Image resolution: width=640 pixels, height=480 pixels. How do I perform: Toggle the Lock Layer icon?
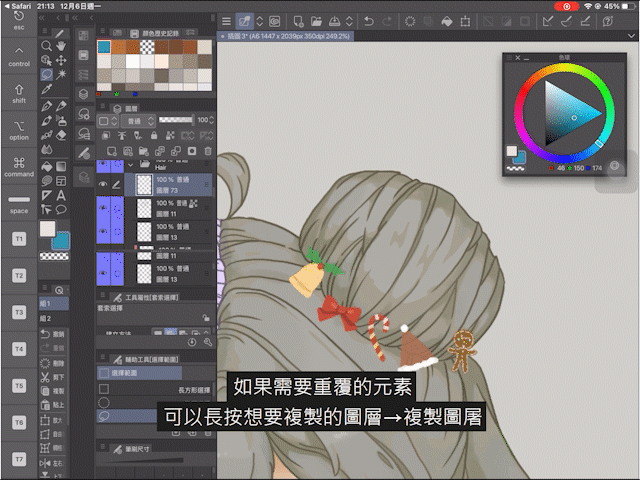click(154, 136)
